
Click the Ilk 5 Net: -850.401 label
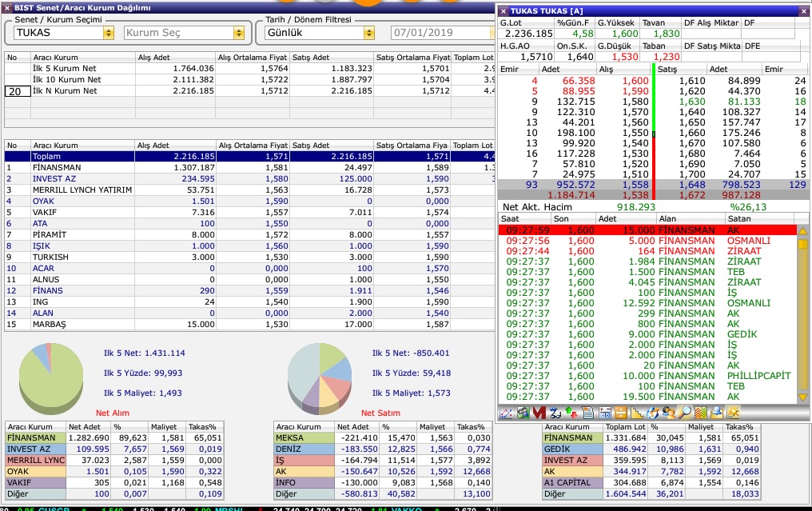pyautogui.click(x=411, y=353)
